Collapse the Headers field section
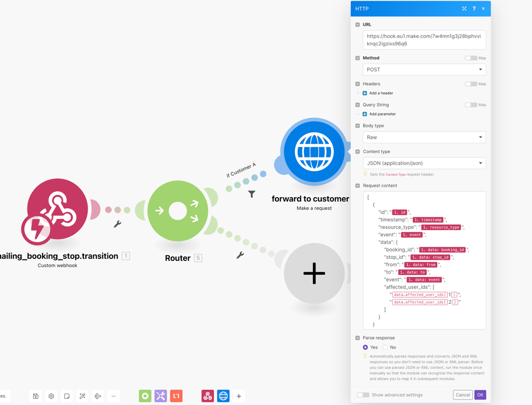The height and width of the screenshot is (405, 532). tap(358, 84)
